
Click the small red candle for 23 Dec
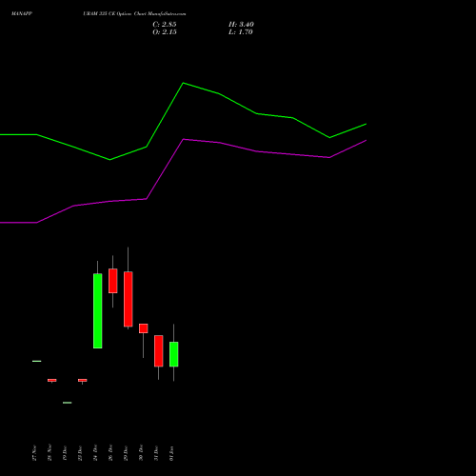(x=83, y=380)
